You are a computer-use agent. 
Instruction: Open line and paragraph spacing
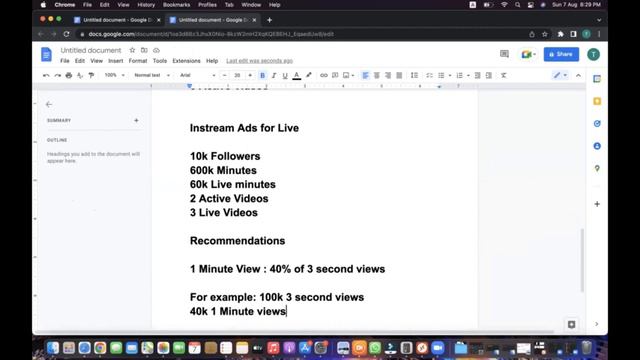tap(414, 75)
